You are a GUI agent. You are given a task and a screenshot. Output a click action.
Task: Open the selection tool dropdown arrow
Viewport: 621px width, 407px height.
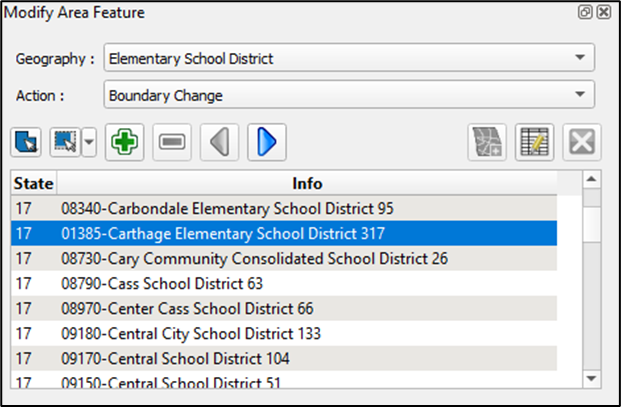89,143
